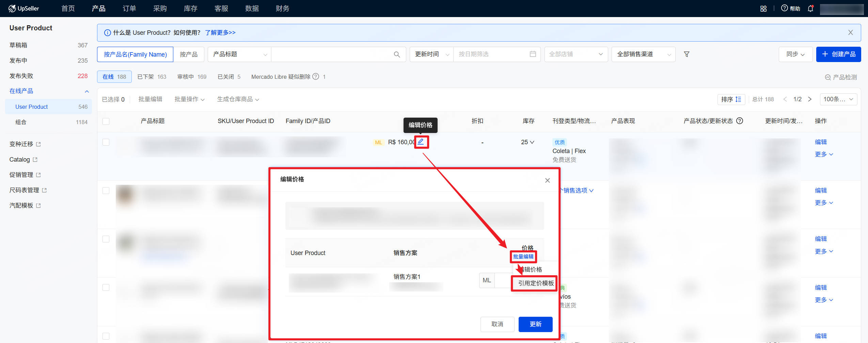Select the checkbox for the fourth product row
868x343 pixels.
coord(106,287)
